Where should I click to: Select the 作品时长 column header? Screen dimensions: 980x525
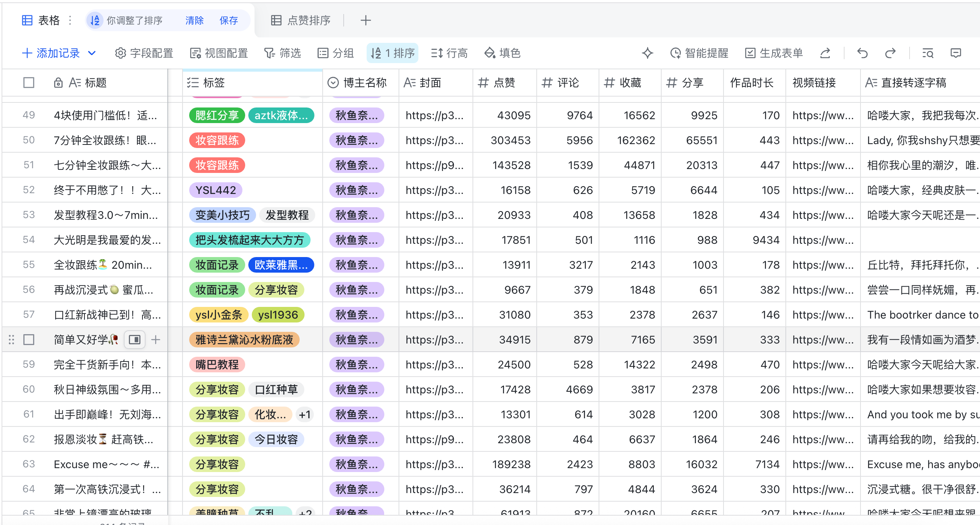click(755, 83)
